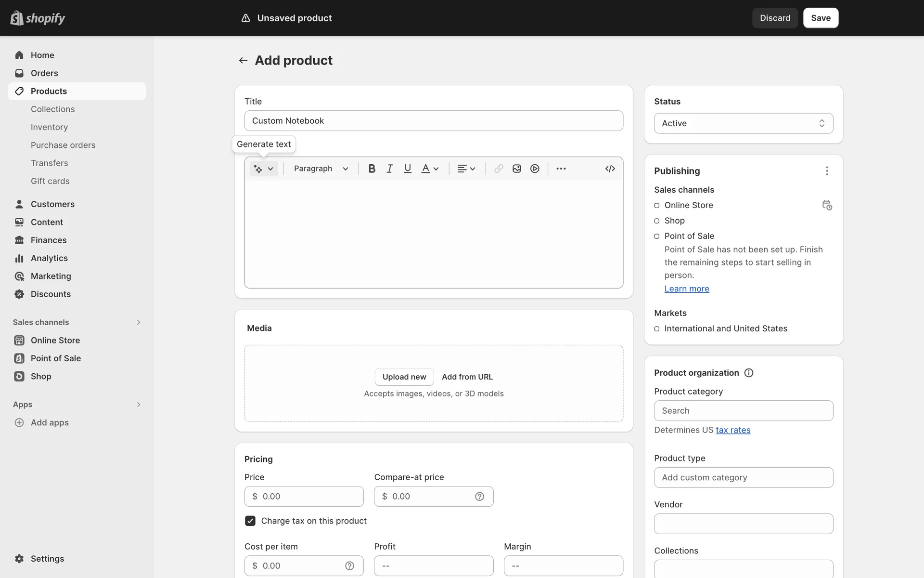The width and height of the screenshot is (924, 578).
Task: Click the Save button
Action: tap(821, 18)
